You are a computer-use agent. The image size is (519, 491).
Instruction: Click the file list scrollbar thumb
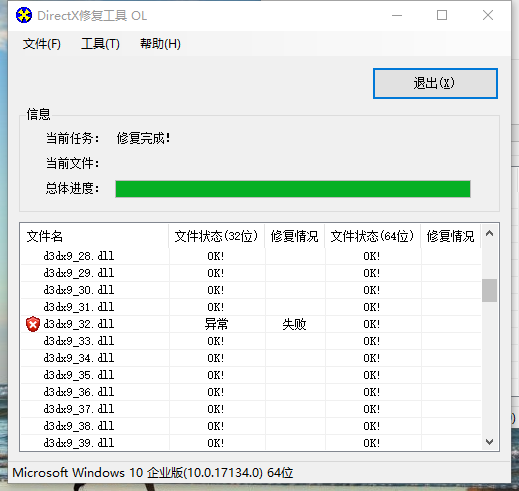pyautogui.click(x=489, y=290)
